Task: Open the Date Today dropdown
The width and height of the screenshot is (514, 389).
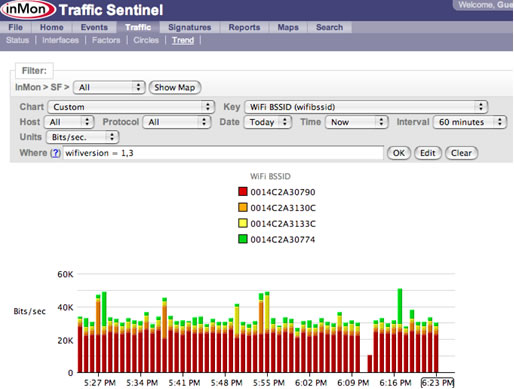Action: [x=268, y=122]
